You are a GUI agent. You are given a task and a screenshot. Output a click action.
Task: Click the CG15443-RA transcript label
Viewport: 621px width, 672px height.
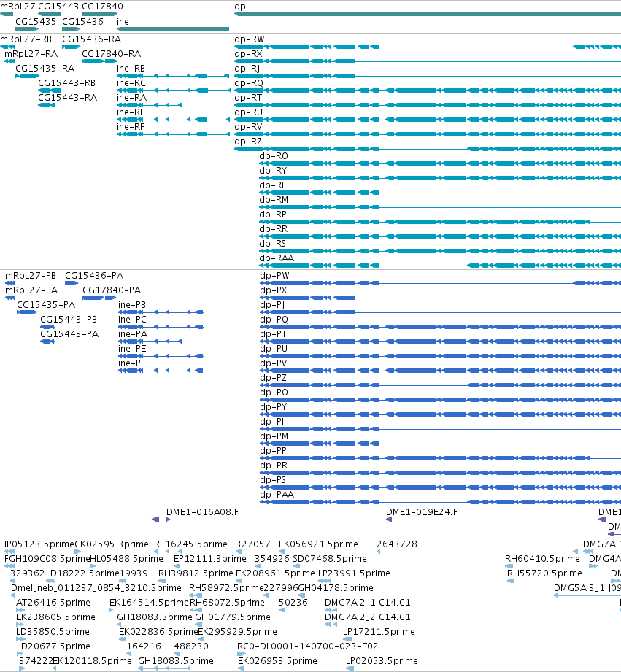(68, 98)
